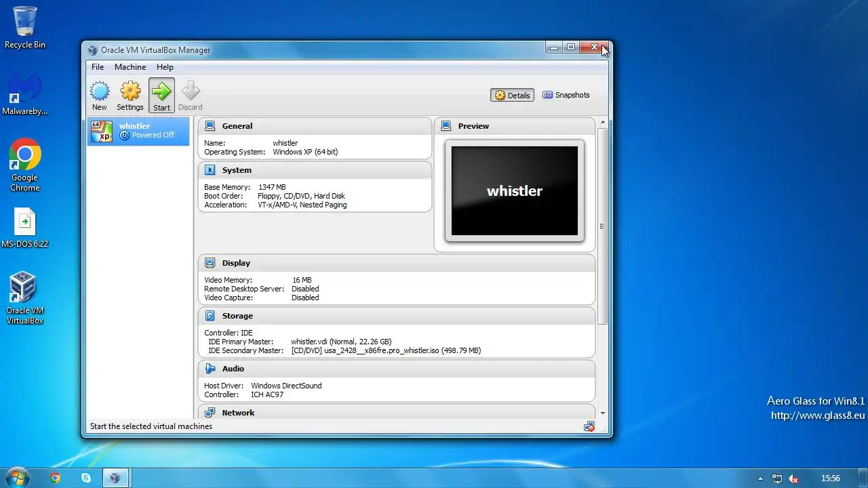868x488 pixels.
Task: Click the Network section header
Action: tap(397, 413)
